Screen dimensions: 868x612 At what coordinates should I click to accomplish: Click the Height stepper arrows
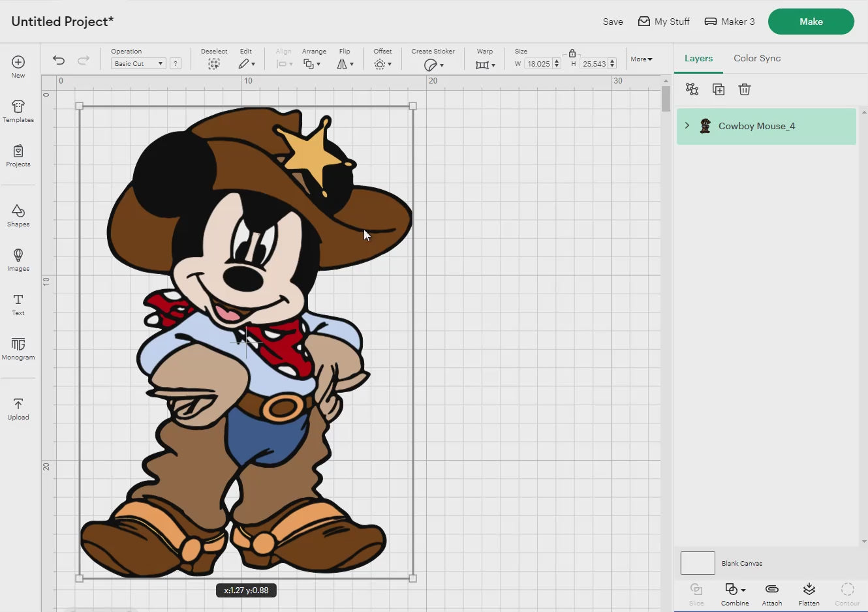pyautogui.click(x=612, y=63)
